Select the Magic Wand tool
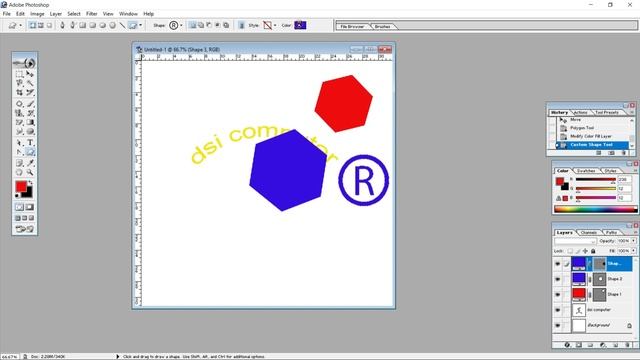The width and height of the screenshot is (640, 360). click(x=30, y=83)
